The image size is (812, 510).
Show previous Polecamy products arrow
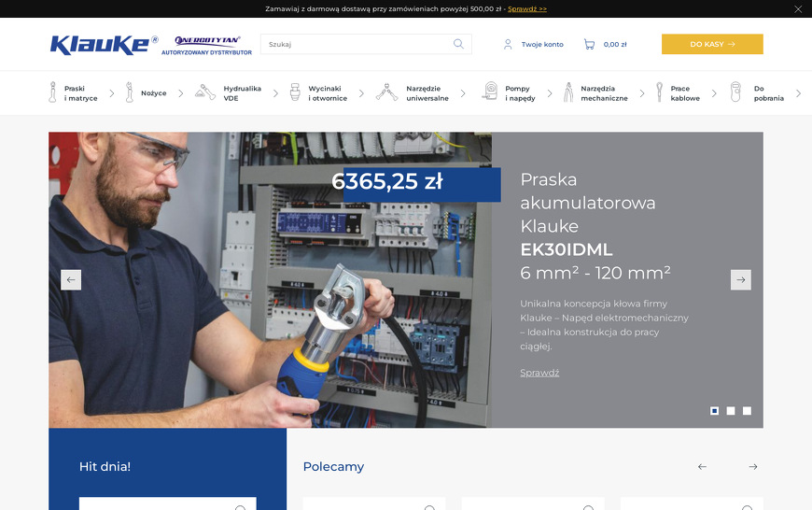coord(702,467)
